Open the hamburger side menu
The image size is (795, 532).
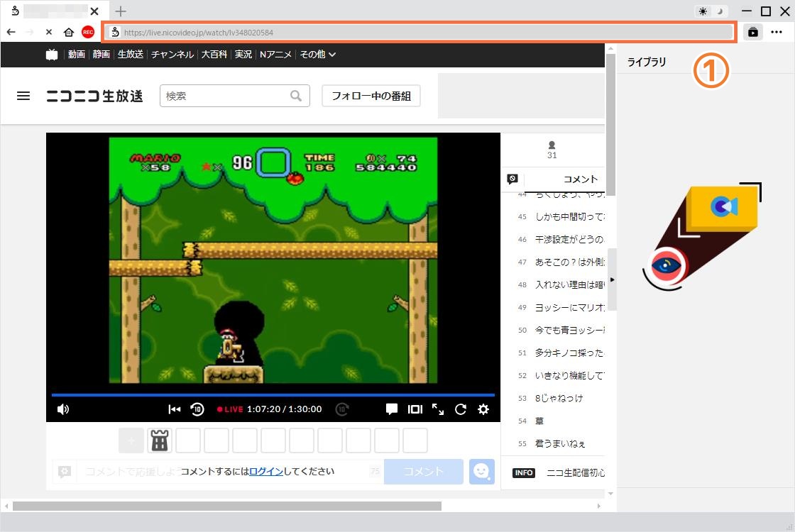23,96
